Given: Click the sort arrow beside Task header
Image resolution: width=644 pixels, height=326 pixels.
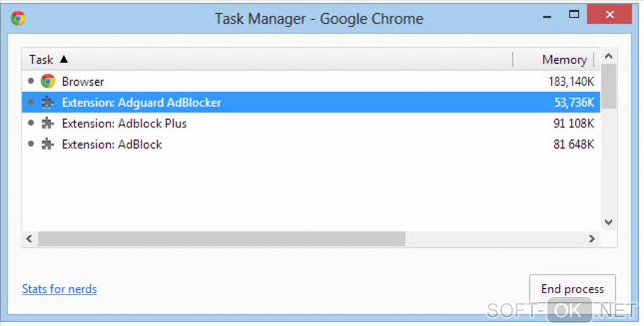Looking at the screenshot, I should [x=63, y=59].
